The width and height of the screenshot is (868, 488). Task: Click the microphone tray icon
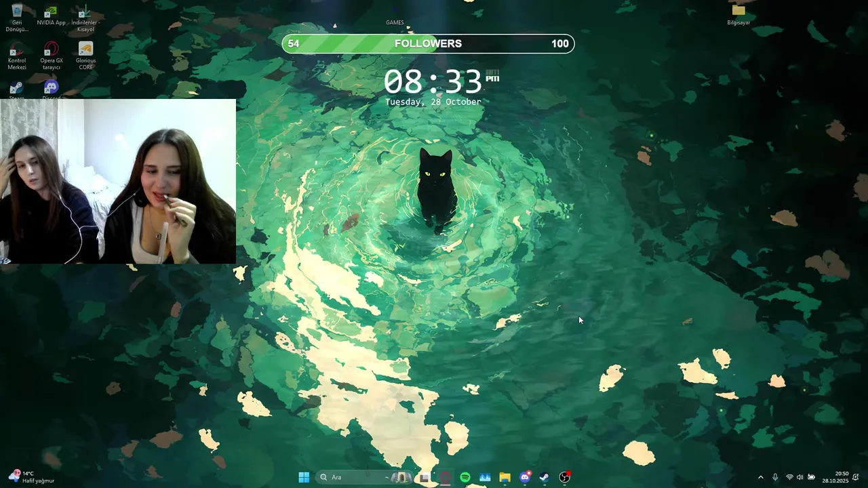(x=775, y=477)
